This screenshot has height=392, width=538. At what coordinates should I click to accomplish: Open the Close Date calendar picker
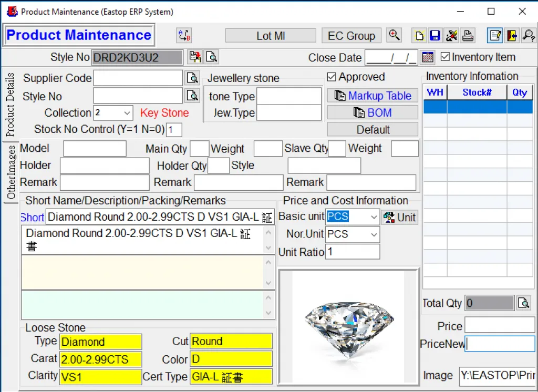(x=428, y=57)
